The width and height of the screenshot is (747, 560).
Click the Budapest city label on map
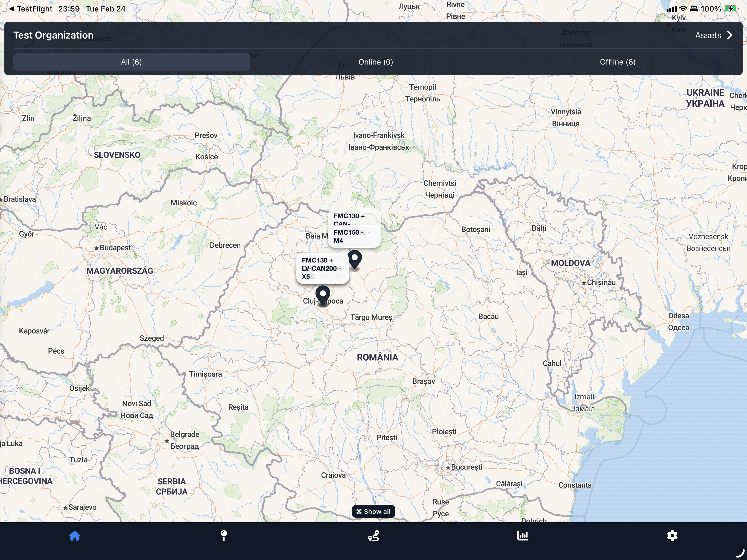click(x=115, y=247)
